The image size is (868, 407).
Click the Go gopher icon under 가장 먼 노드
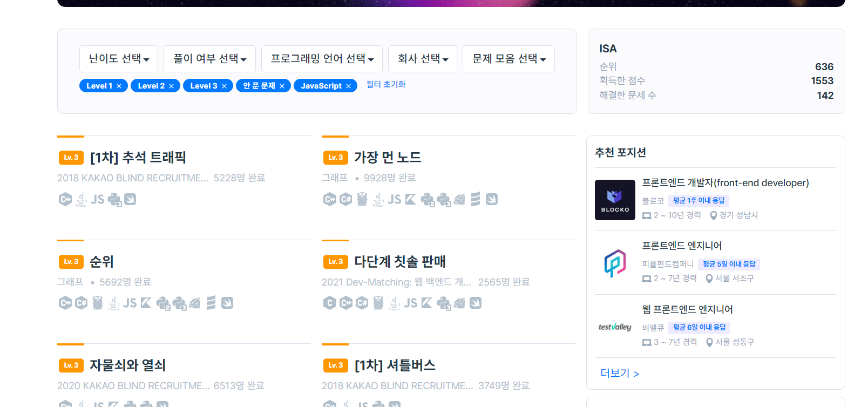362,199
